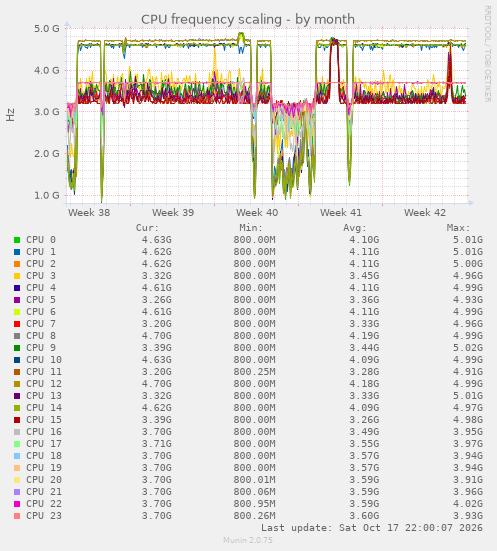
Task: Click CPU 19's maximum value 3.94G
Action: pyautogui.click(x=468, y=468)
